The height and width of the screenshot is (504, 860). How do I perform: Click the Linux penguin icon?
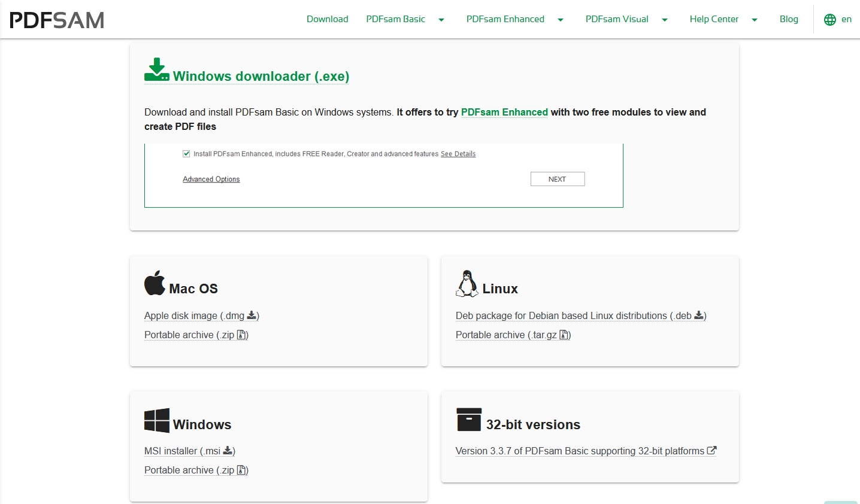[467, 283]
